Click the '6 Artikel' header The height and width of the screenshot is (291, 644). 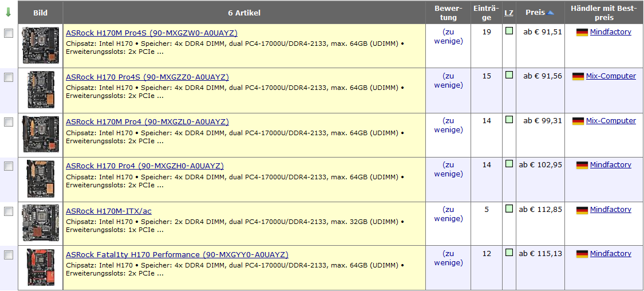[x=244, y=13]
